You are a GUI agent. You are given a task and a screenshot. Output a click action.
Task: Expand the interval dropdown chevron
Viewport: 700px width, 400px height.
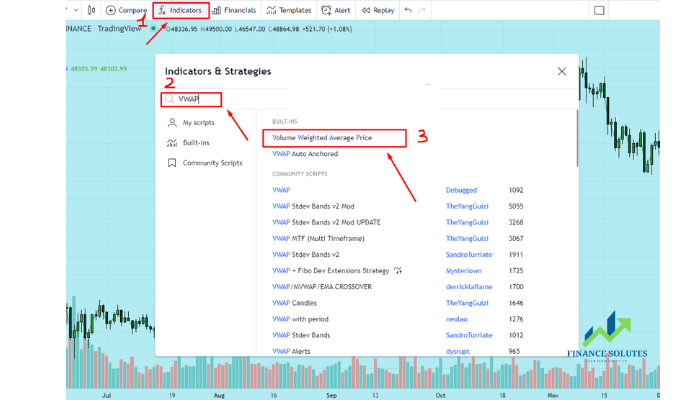pos(76,10)
